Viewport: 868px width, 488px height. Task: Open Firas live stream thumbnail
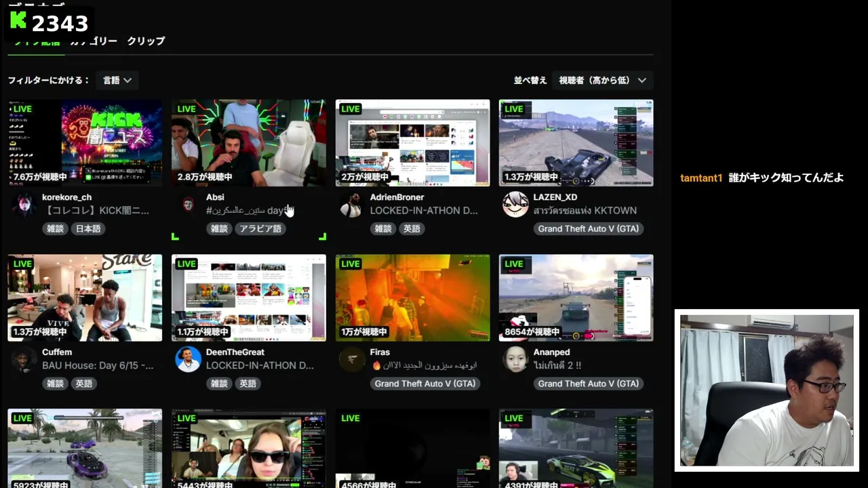(412, 298)
